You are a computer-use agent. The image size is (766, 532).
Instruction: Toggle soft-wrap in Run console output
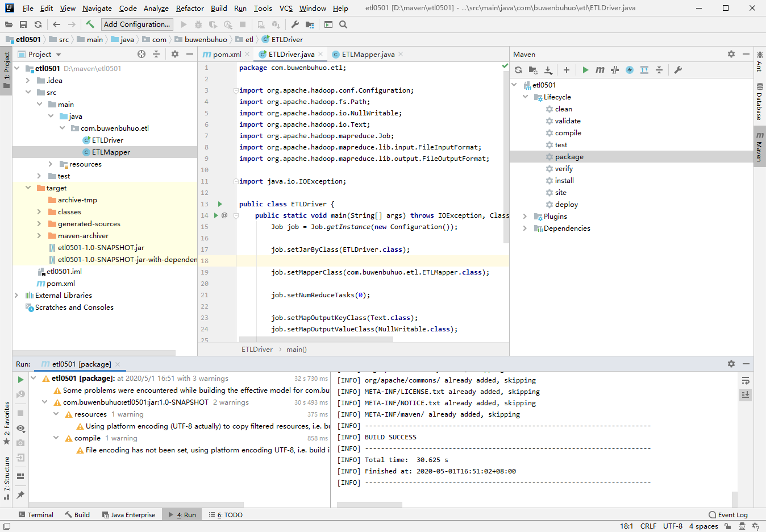point(746,380)
